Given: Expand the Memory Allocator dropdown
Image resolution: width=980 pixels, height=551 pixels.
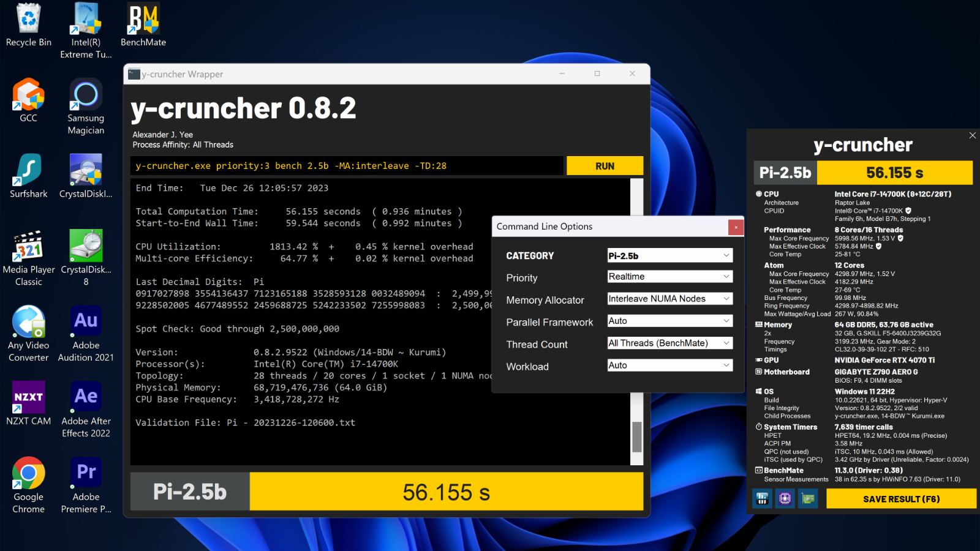Looking at the screenshot, I should pos(669,299).
